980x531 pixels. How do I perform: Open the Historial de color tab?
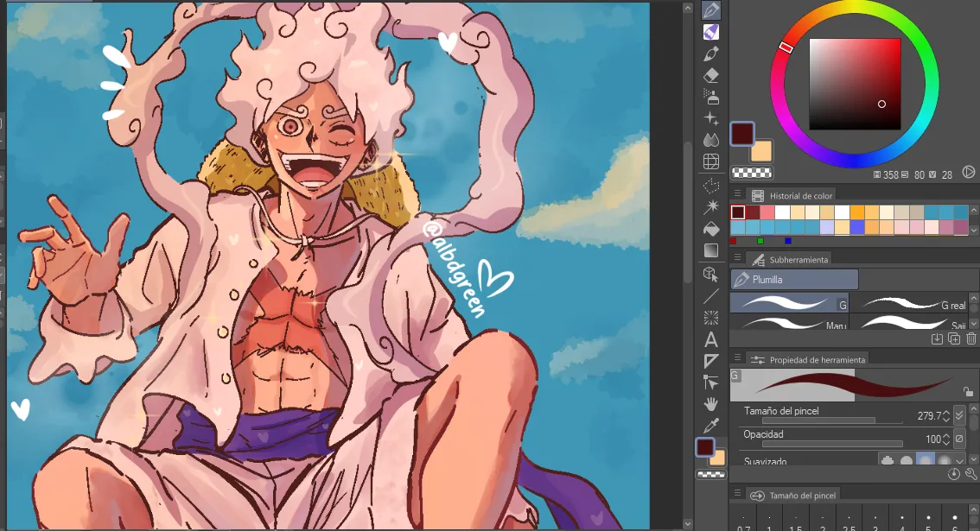(792, 195)
